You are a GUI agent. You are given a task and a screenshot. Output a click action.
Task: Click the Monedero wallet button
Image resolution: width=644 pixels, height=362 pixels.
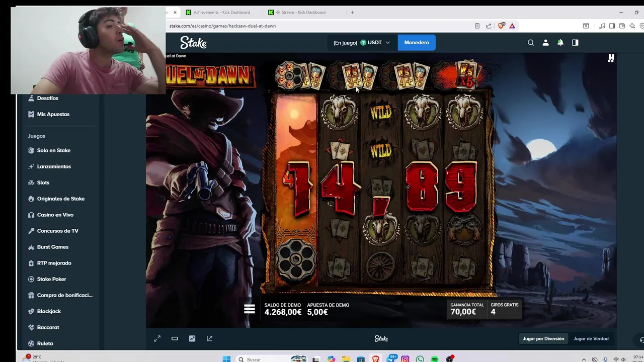click(417, 43)
